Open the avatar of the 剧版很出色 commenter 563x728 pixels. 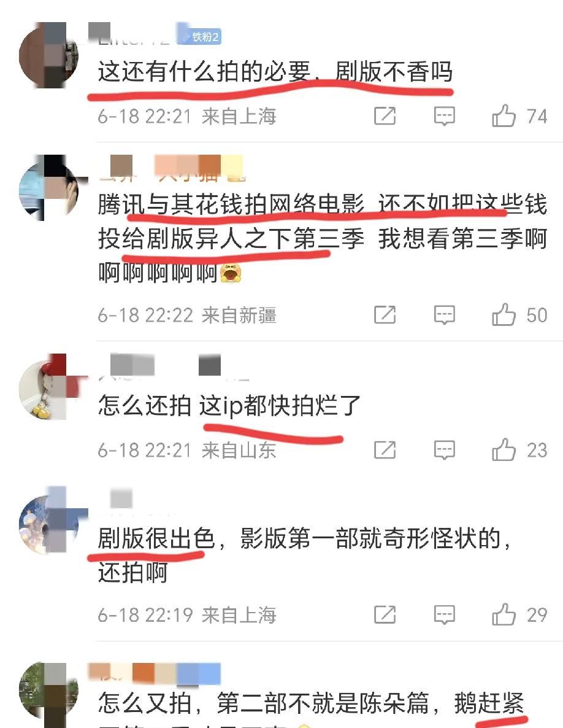(48, 519)
